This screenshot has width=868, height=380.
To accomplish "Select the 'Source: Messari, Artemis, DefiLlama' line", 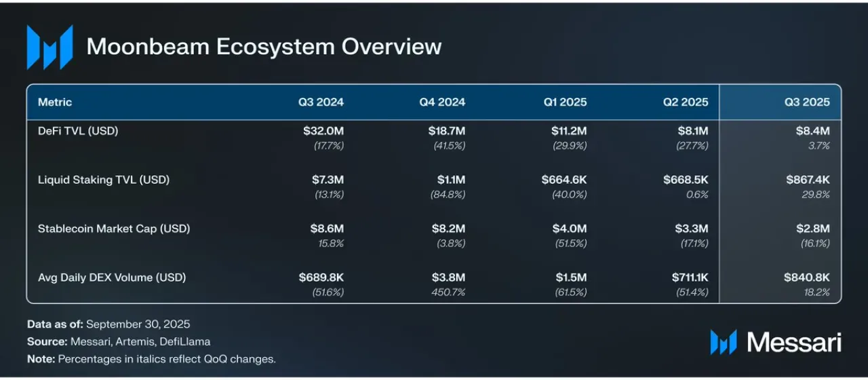I will pyautogui.click(x=119, y=341).
